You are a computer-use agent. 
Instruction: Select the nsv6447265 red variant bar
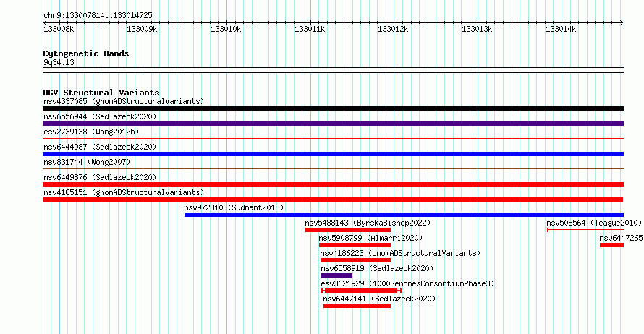tap(611, 245)
